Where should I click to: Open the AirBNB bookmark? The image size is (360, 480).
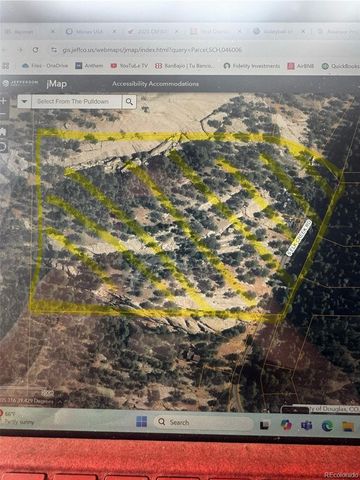[x=301, y=66]
